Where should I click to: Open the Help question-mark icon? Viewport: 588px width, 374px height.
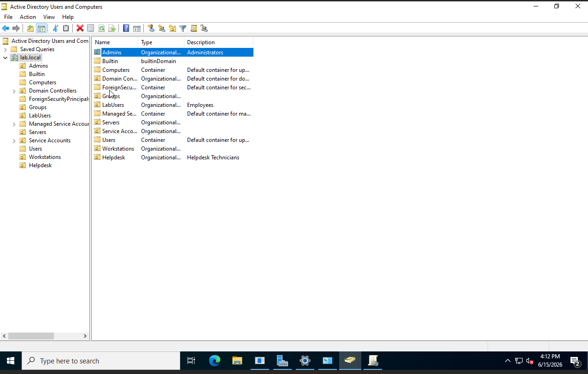click(x=126, y=29)
